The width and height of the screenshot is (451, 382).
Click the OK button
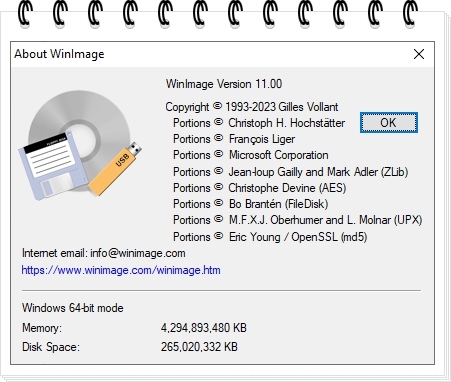click(x=389, y=123)
